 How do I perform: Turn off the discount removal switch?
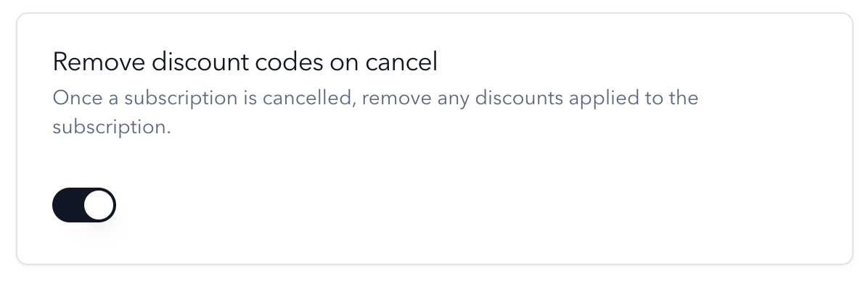84,205
